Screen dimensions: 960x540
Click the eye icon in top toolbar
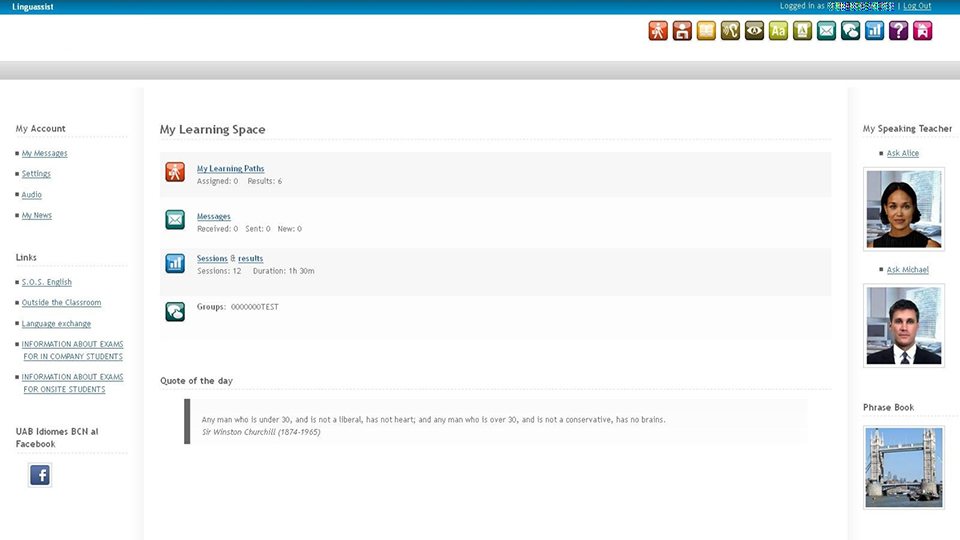point(754,31)
